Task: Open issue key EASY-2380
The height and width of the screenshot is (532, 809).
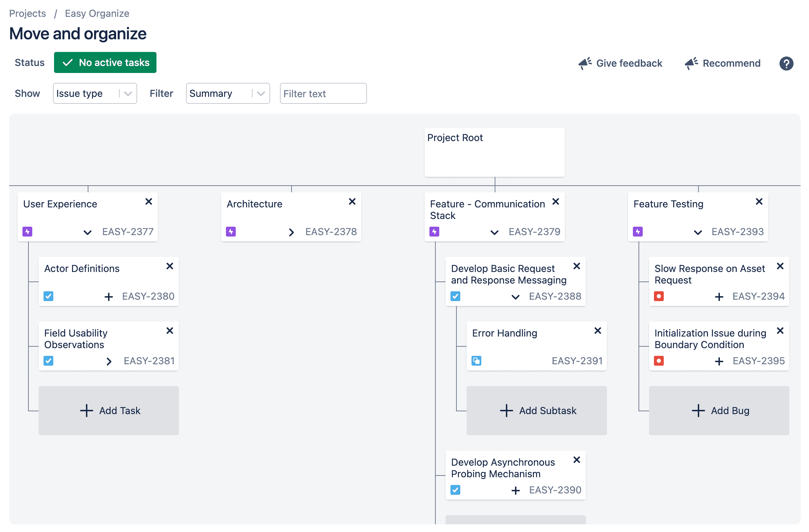Action: coord(148,296)
